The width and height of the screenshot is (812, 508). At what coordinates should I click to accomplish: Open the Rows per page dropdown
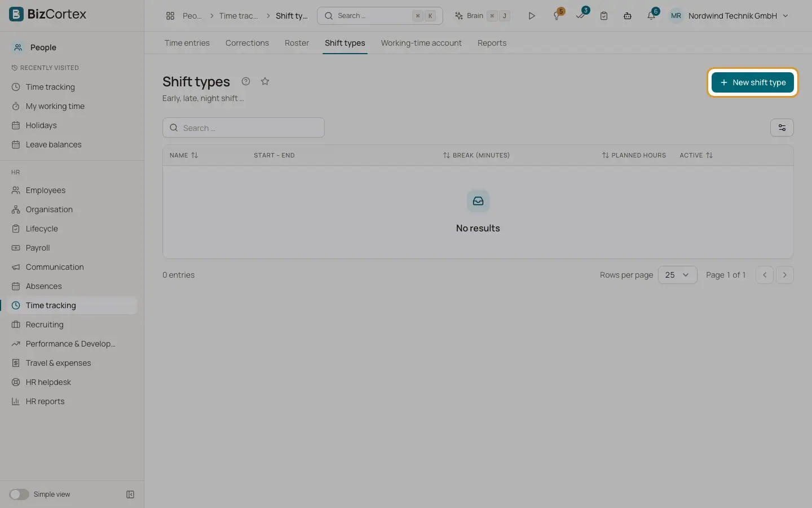tap(678, 275)
